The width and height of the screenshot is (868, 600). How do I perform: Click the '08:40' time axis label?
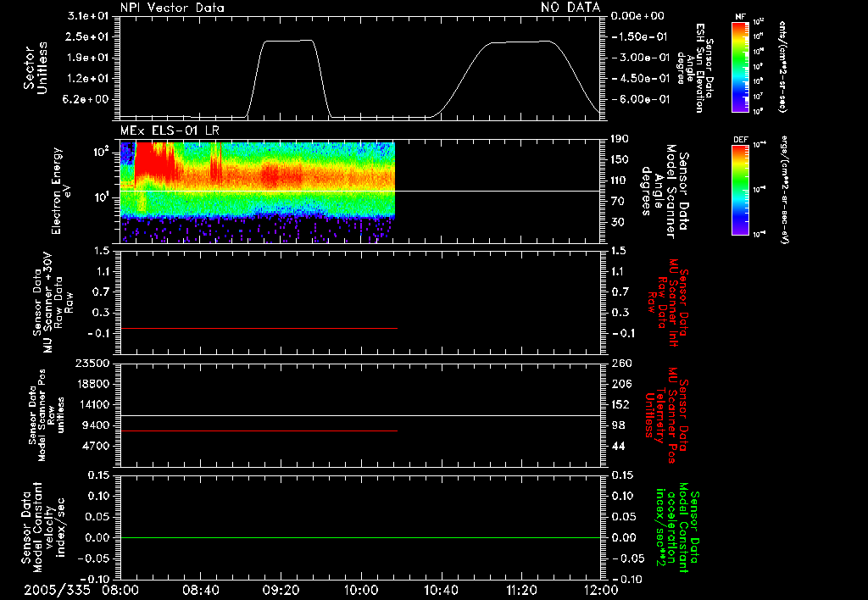click(201, 590)
